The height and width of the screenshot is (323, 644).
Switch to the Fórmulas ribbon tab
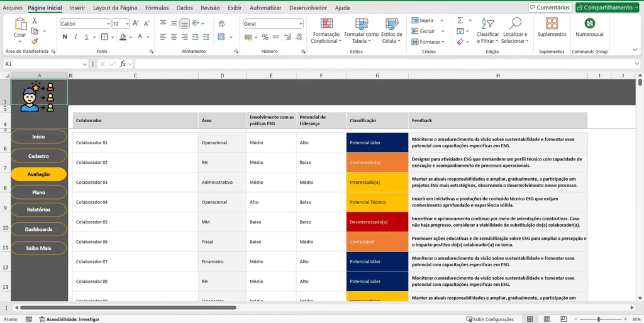157,8
